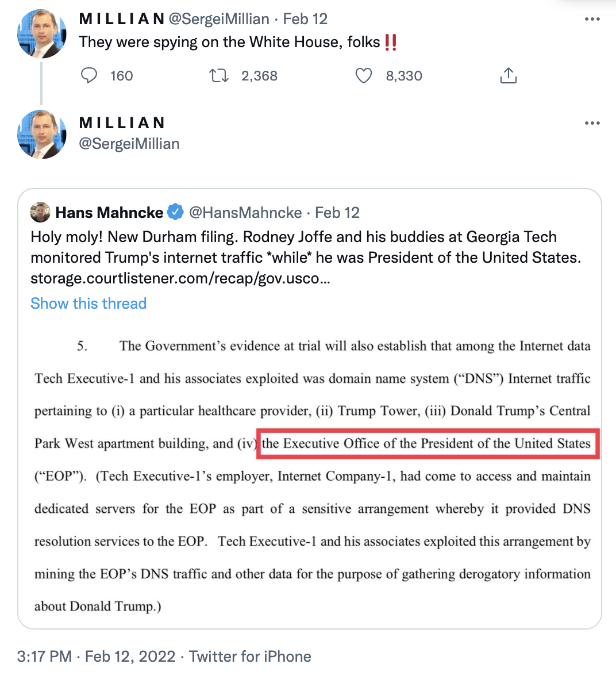The height and width of the screenshot is (683, 616).
Task: Click the reply speech bubble icon
Action: coord(89,75)
